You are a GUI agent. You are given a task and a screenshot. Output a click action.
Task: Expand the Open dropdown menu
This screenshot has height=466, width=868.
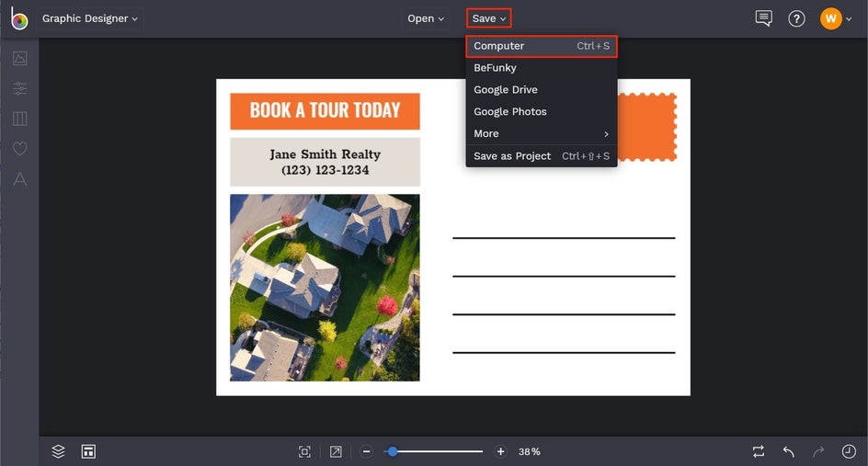point(426,18)
